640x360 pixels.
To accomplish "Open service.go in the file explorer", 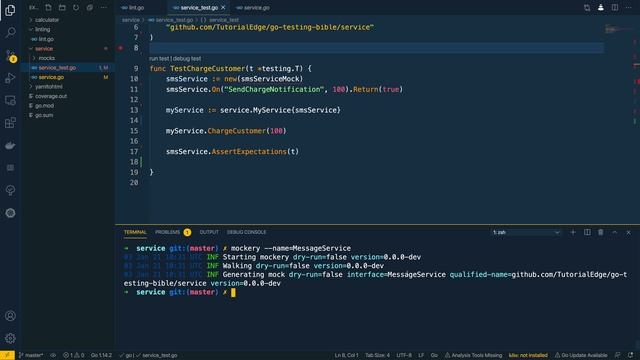I will (x=51, y=77).
